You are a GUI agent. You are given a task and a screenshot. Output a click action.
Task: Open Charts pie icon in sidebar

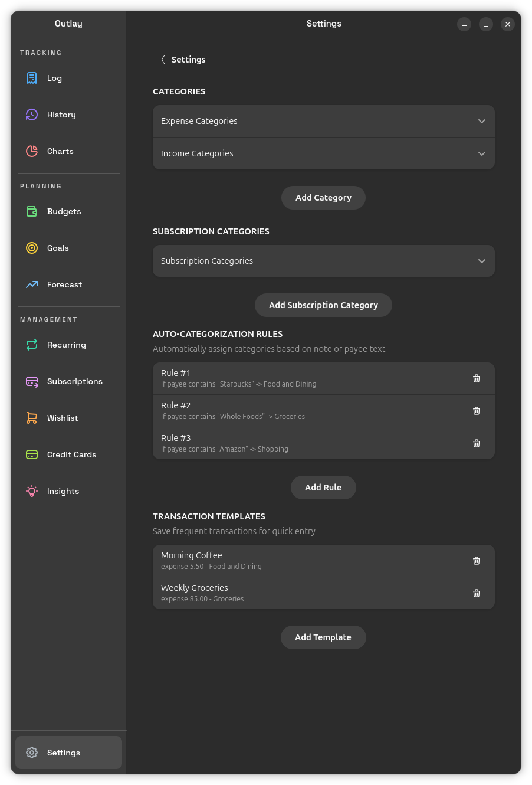click(32, 151)
